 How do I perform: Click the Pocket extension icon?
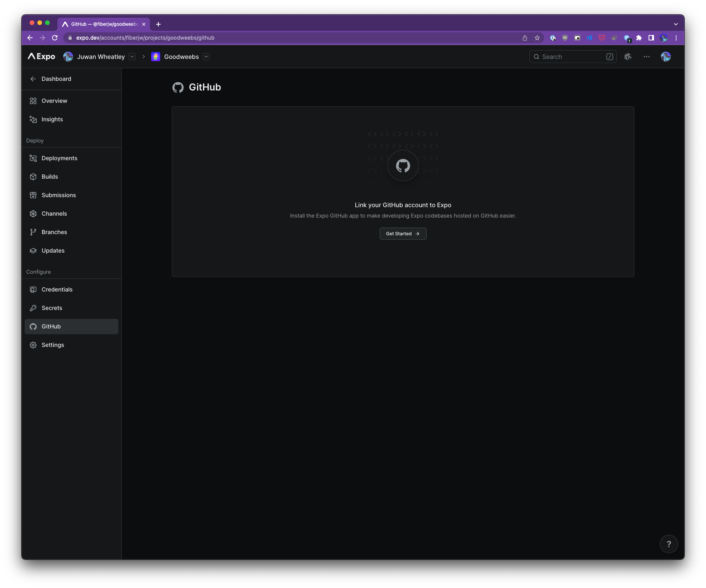point(602,38)
